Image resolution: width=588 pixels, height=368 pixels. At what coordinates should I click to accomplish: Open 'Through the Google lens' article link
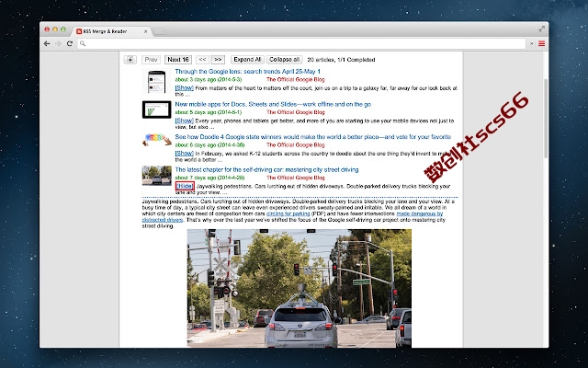(247, 72)
